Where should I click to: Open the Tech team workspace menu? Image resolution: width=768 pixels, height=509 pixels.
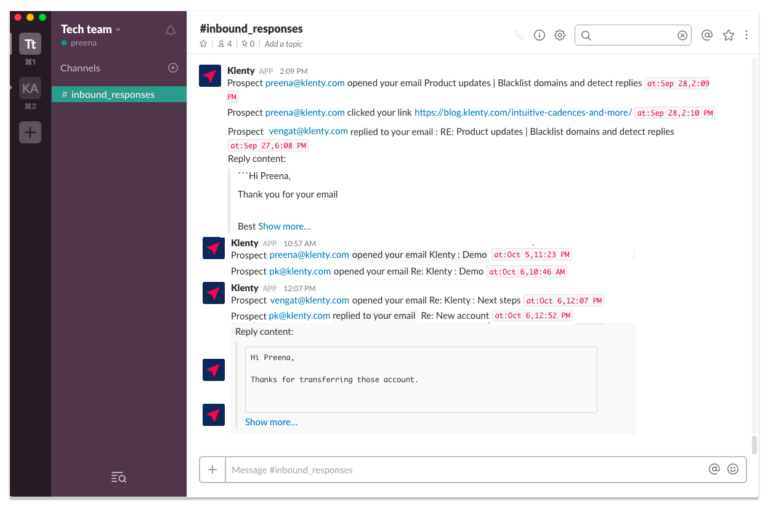click(91, 29)
